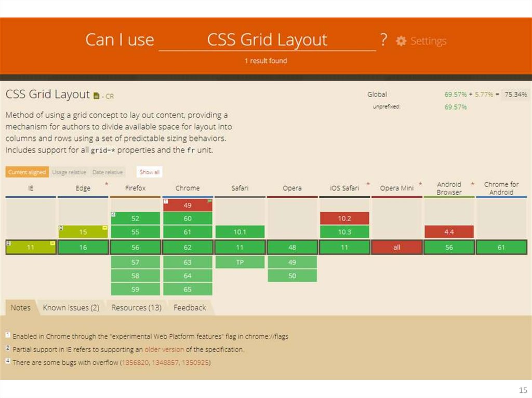Open the Known issues (2) tab
This screenshot has height=398, width=532.
tap(71, 308)
